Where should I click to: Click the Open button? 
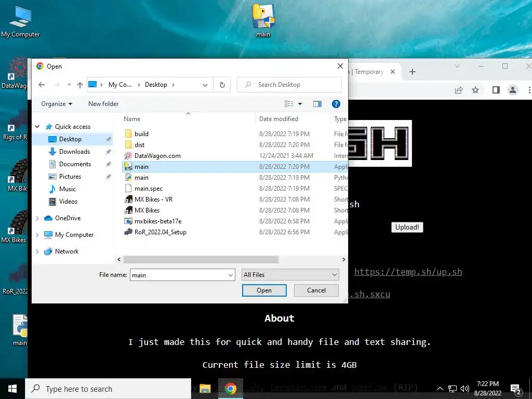[264, 290]
